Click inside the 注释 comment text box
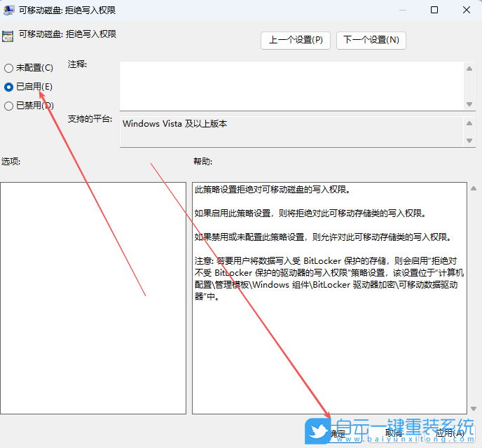Image resolution: width=482 pixels, height=448 pixels. coord(291,86)
